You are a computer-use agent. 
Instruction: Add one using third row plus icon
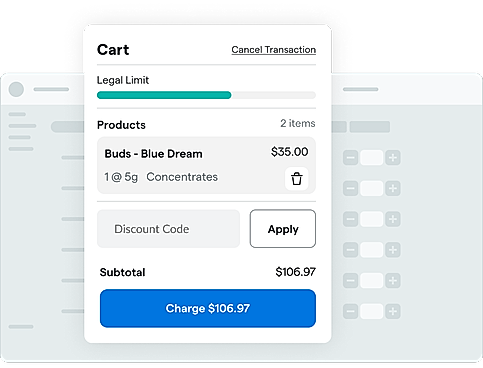click(393, 219)
